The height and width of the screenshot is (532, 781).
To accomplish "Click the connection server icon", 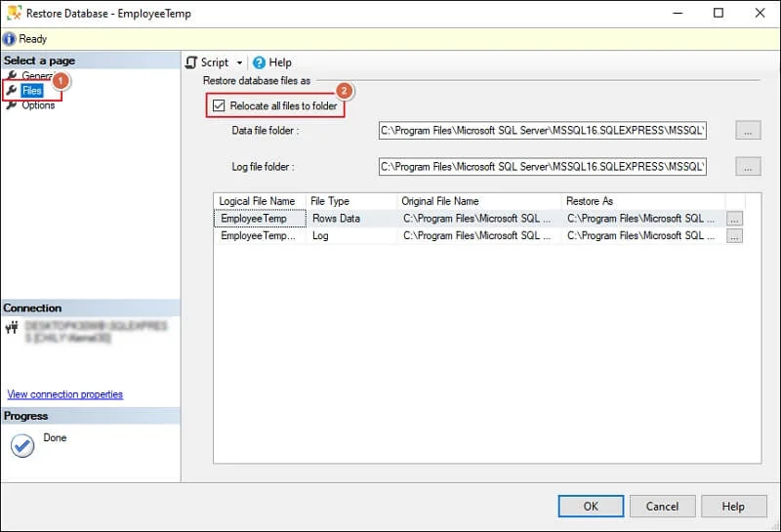I will pos(12,327).
